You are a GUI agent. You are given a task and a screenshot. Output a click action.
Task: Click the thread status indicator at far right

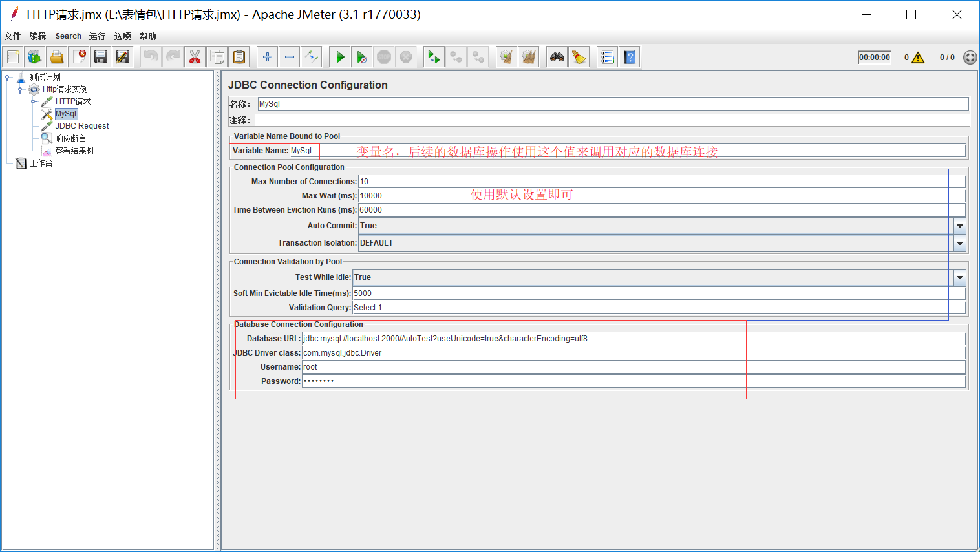click(x=970, y=58)
